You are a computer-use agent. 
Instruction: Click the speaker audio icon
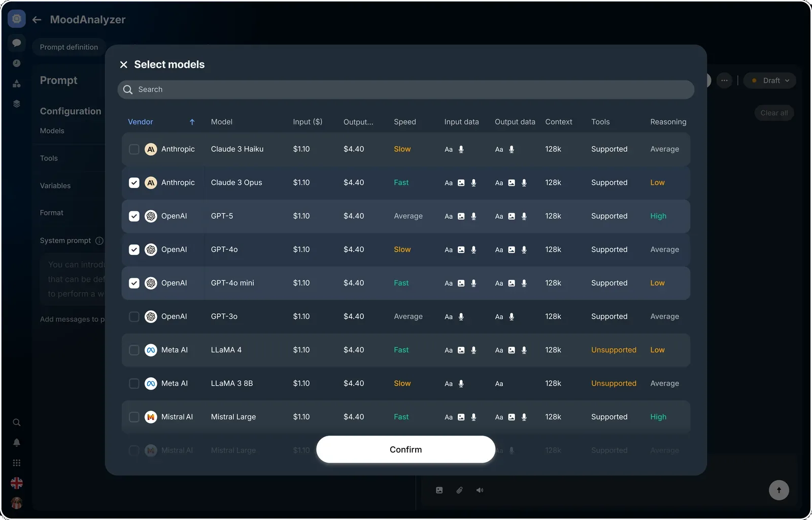tap(480, 491)
